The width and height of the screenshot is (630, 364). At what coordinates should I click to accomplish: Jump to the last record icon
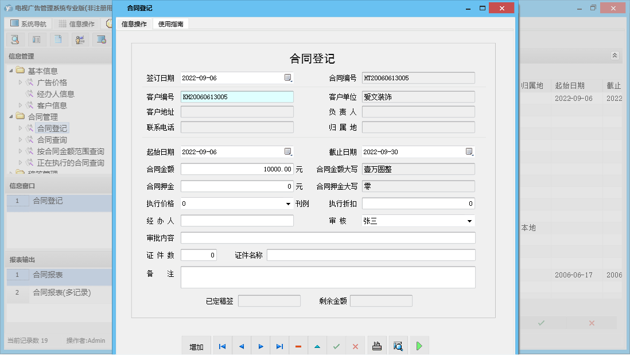pos(279,346)
